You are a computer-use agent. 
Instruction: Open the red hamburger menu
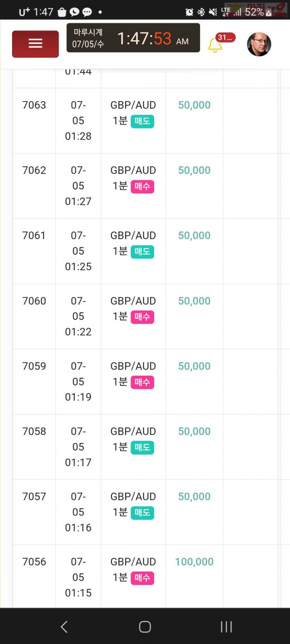click(35, 44)
